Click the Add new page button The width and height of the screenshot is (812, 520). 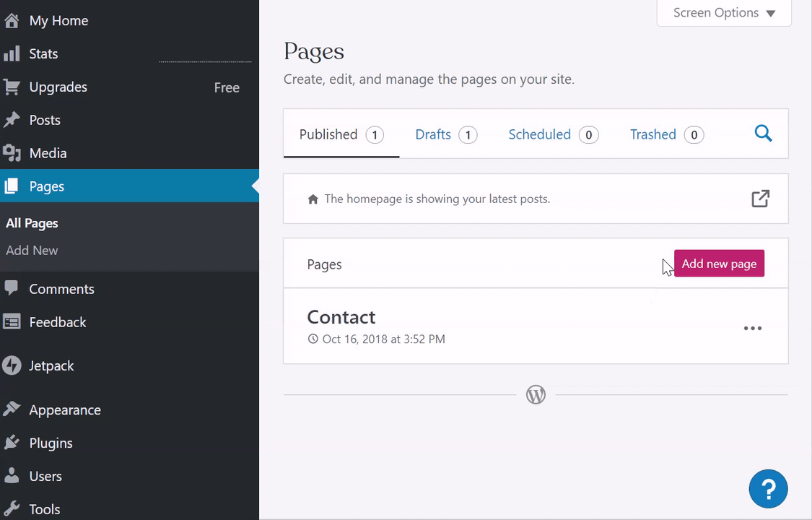pyautogui.click(x=720, y=263)
